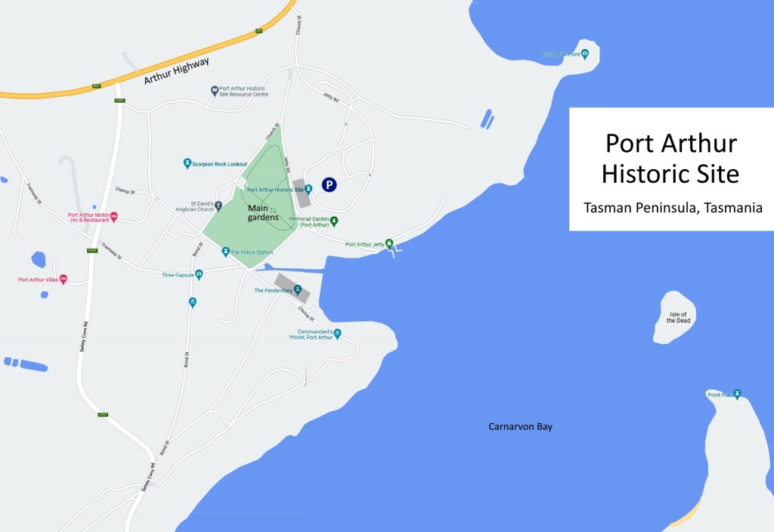Click the Arthur Highway road label
The width and height of the screenshot is (774, 532).
tap(175, 70)
